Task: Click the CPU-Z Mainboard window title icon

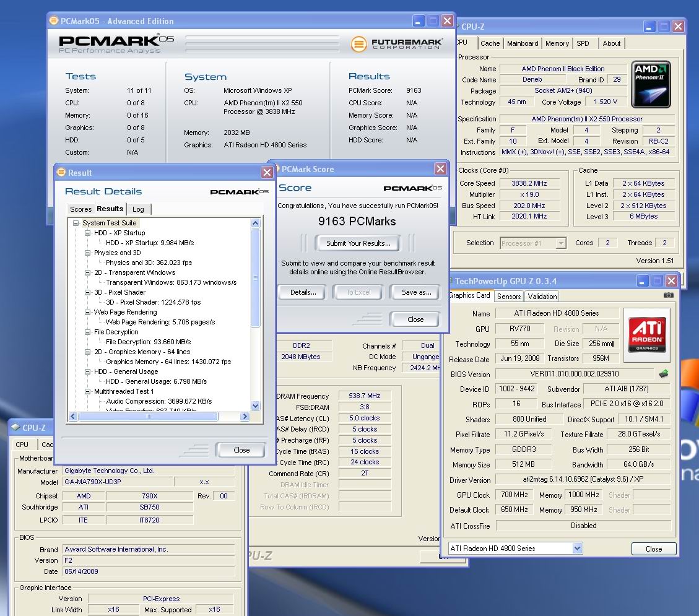Action: (x=15, y=427)
